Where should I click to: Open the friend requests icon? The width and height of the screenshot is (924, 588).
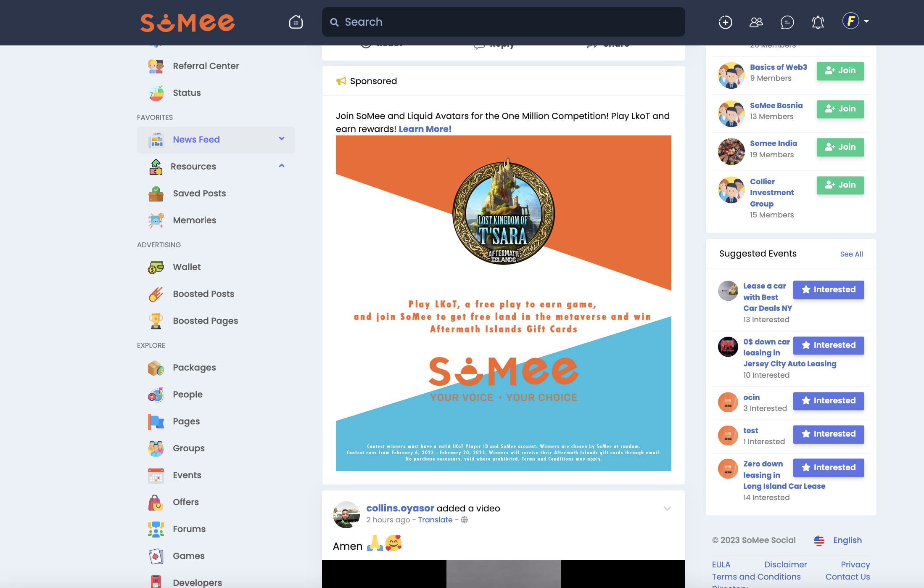click(x=756, y=22)
